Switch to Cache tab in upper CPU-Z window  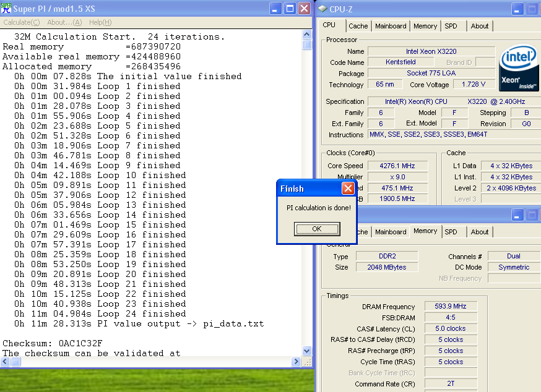(x=358, y=26)
